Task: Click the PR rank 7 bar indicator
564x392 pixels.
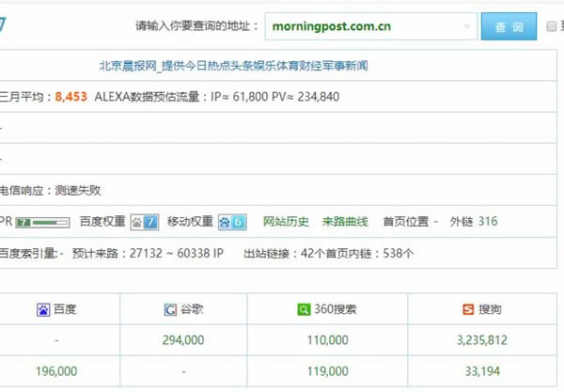Action: click(43, 223)
